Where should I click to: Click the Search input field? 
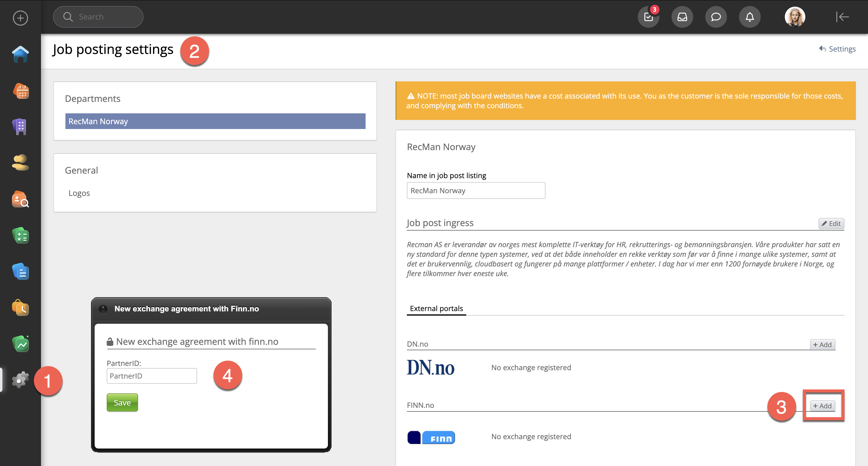pyautogui.click(x=98, y=17)
